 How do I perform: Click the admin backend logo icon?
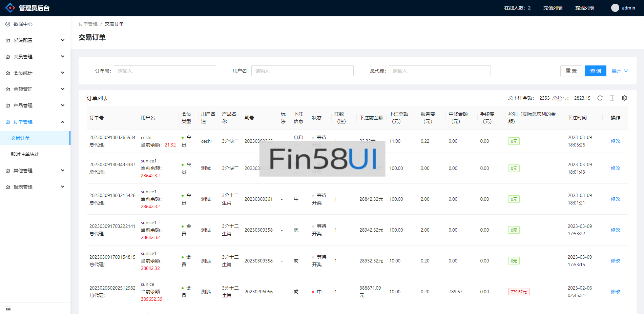pyautogui.click(x=10, y=8)
